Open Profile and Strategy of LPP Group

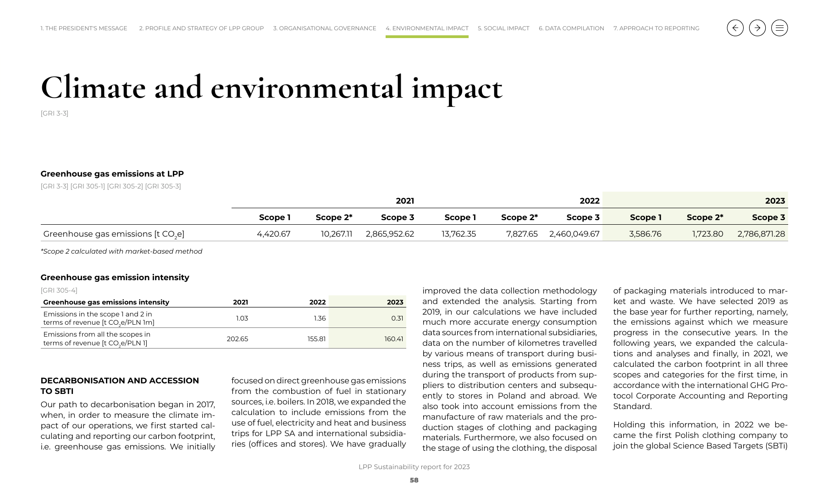pyautogui.click(x=201, y=28)
